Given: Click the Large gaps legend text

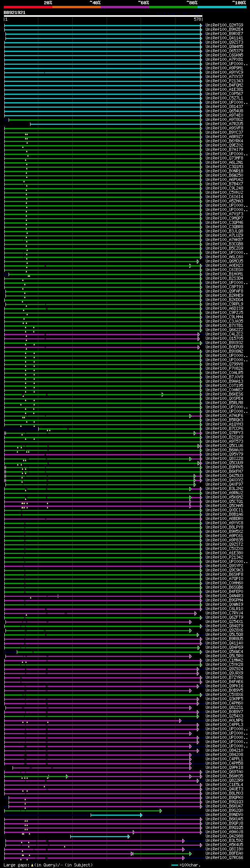Looking at the screenshot, I should [48, 865].
